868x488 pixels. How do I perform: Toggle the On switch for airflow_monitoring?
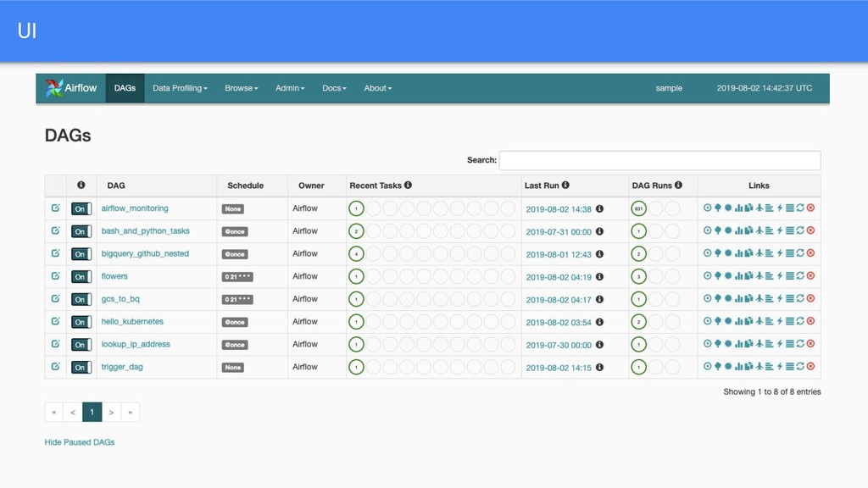pyautogui.click(x=81, y=208)
